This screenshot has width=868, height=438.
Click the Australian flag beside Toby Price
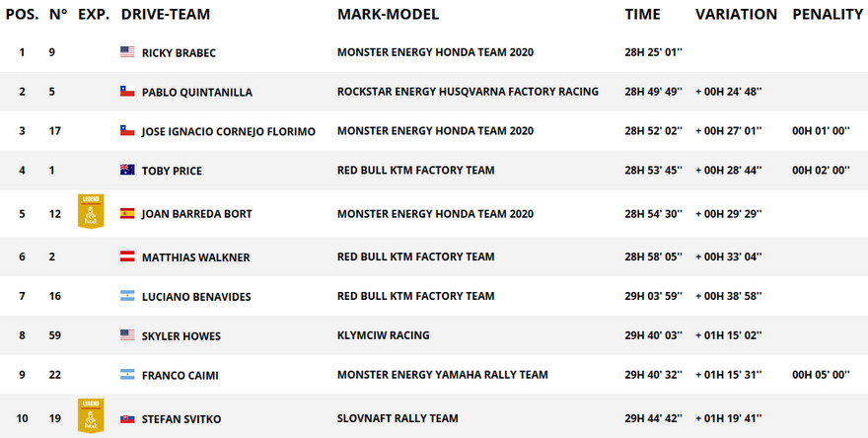[x=127, y=170]
